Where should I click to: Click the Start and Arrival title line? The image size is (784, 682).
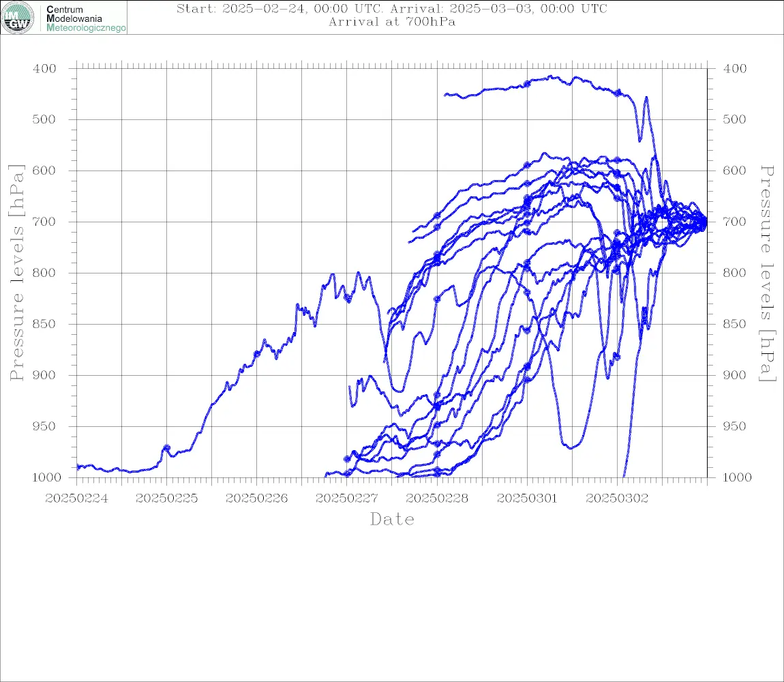[391, 8]
